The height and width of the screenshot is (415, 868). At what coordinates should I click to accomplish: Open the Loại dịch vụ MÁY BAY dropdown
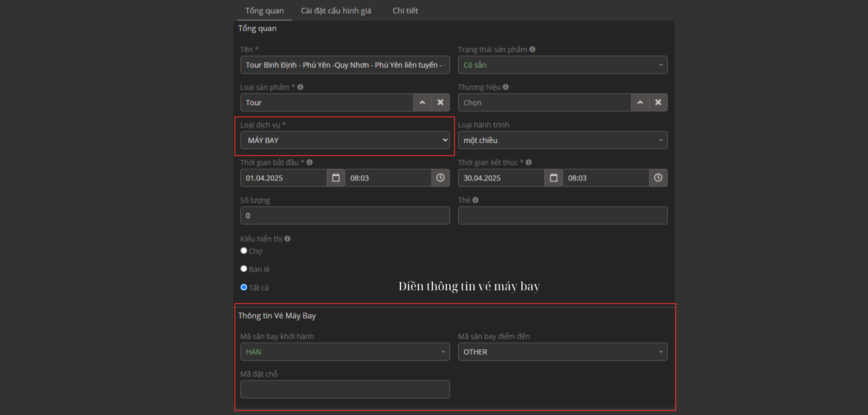point(345,140)
